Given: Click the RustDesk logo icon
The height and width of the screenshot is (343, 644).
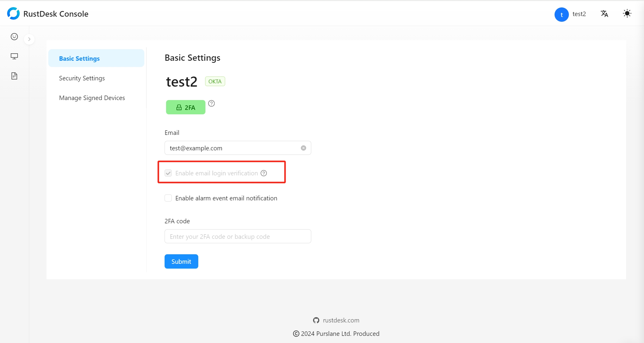Looking at the screenshot, I should 13,14.
